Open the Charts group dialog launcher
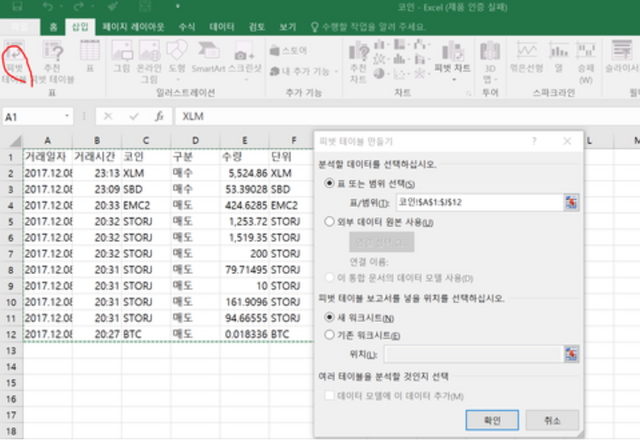Viewport: 640px width, 444px height. pyautogui.click(x=469, y=93)
